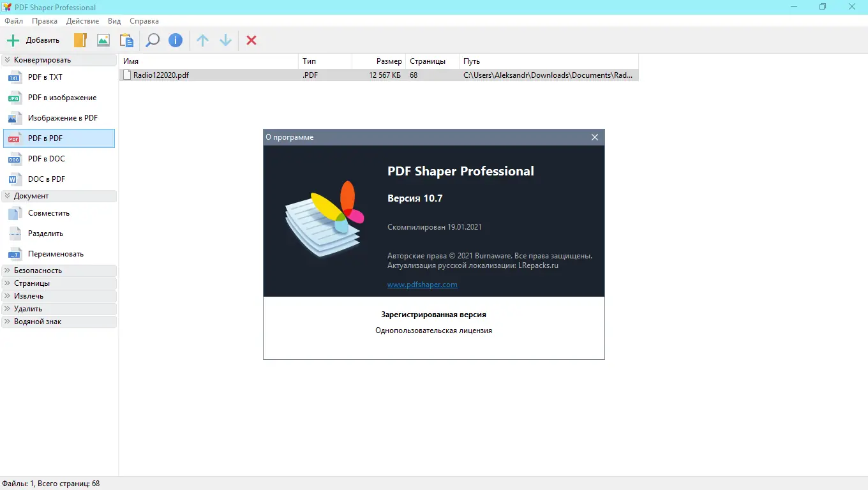The width and height of the screenshot is (868, 490).
Task: Sort the list by Размер column header
Action: pos(379,61)
